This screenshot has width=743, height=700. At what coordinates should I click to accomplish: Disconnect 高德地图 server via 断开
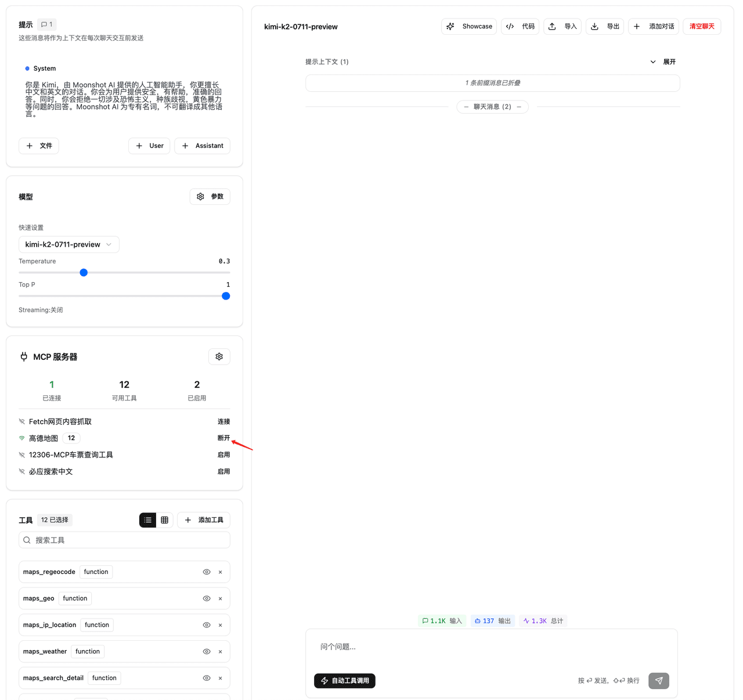click(x=223, y=438)
